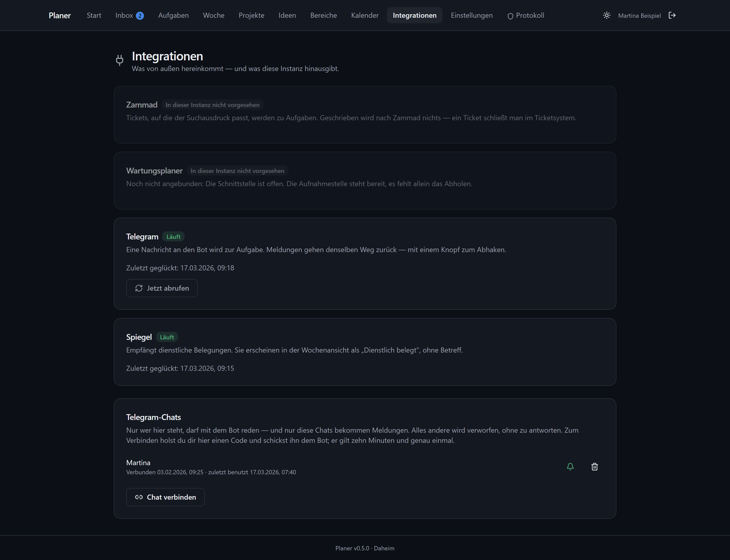Click the plug icon beside Integrationen heading

tap(120, 60)
